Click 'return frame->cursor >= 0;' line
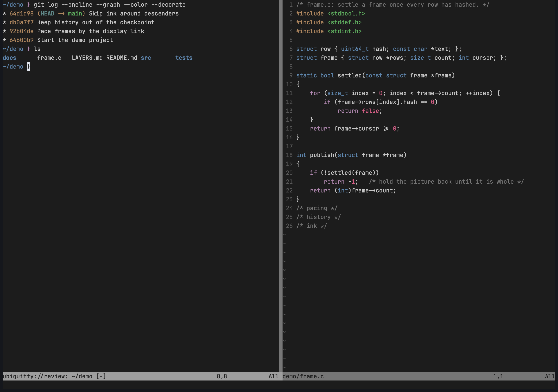This screenshot has height=392, width=558. point(355,129)
